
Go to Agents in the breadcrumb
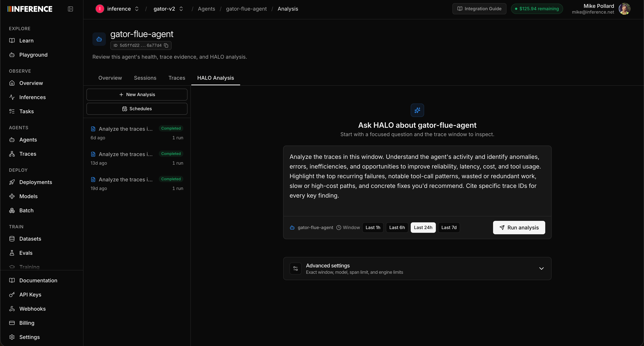(x=206, y=9)
